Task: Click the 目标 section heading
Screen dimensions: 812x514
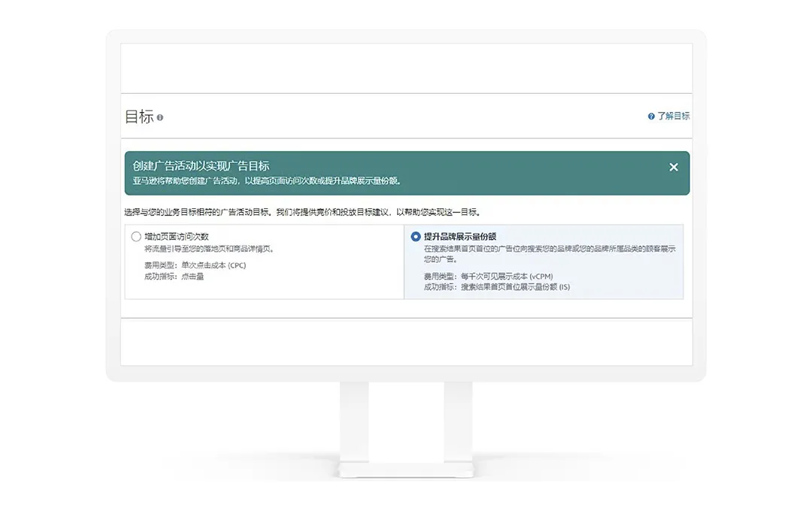Action: [x=139, y=116]
